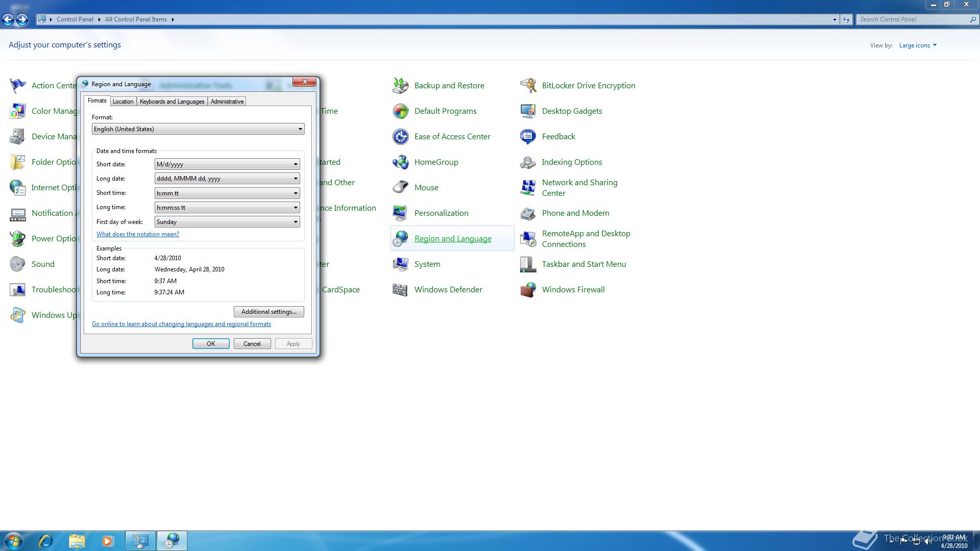
Task: Click the Troubleshooting icon
Action: point(18,290)
